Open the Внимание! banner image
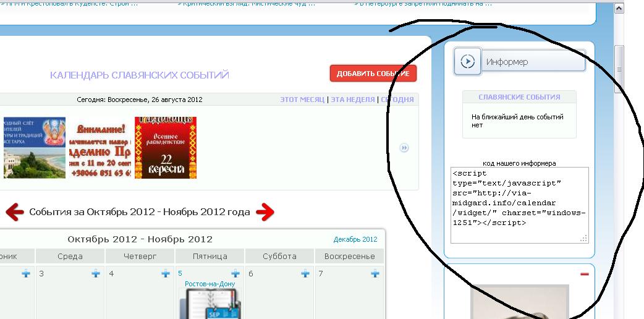This screenshot has height=319, width=644. pyautogui.click(x=100, y=148)
